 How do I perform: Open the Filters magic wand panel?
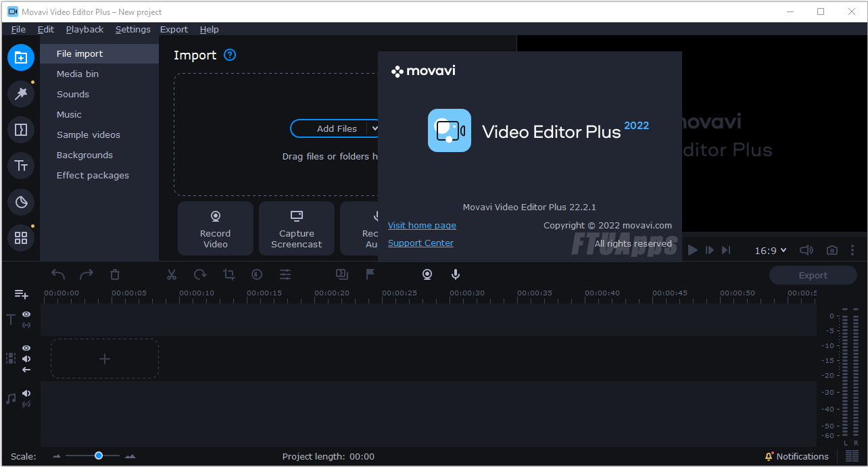click(x=21, y=94)
